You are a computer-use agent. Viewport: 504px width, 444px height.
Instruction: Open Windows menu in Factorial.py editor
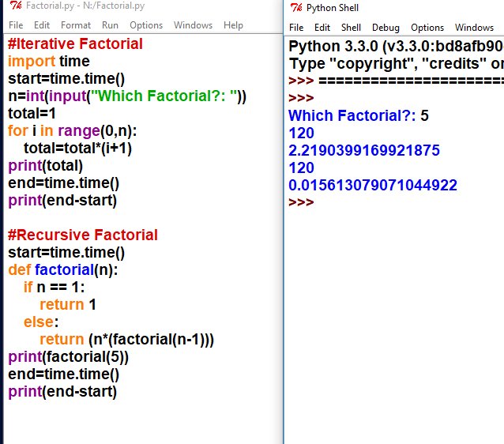(194, 25)
